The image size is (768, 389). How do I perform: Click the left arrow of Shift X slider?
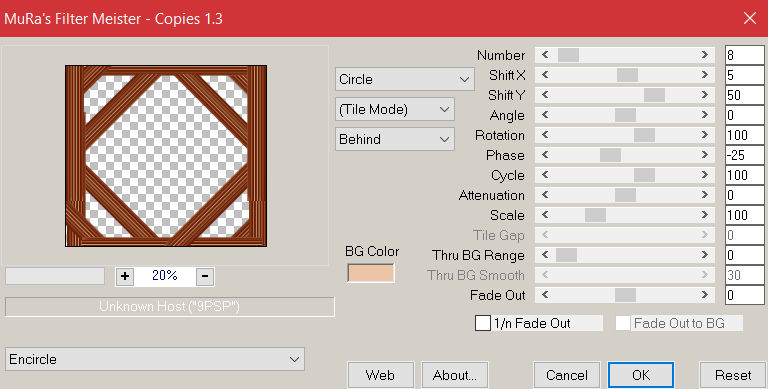545,75
